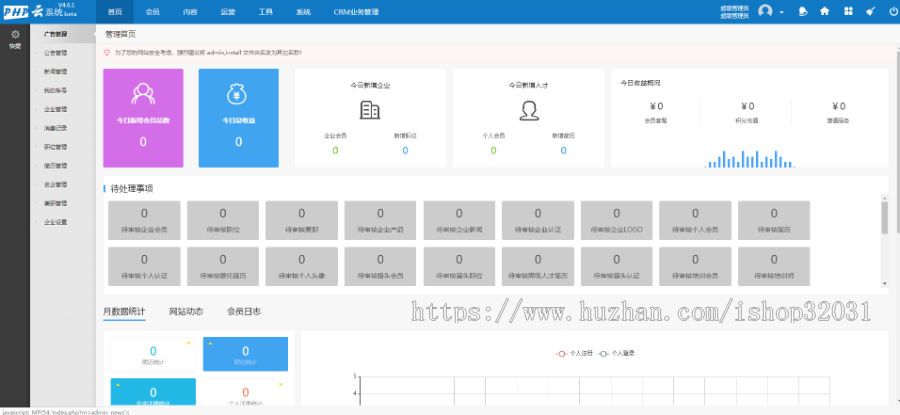Open the notification bell icon

coord(803,11)
